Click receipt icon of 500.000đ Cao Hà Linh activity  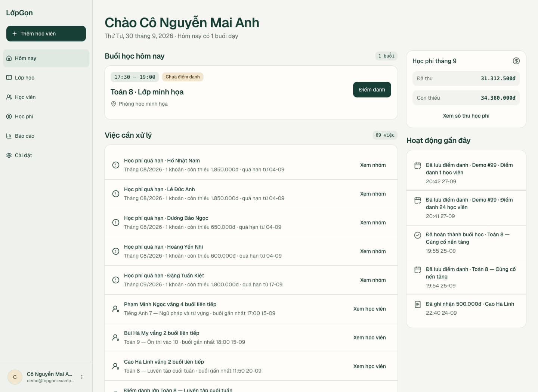(x=418, y=304)
